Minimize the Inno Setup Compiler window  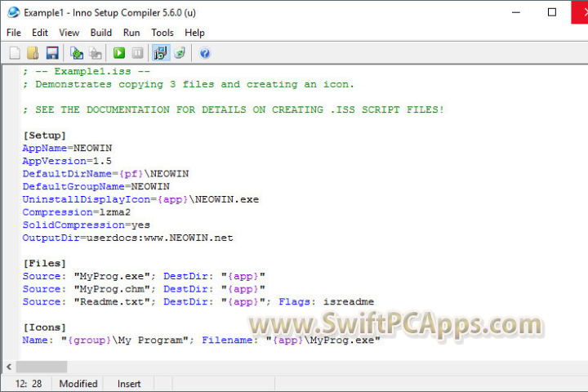click(516, 12)
